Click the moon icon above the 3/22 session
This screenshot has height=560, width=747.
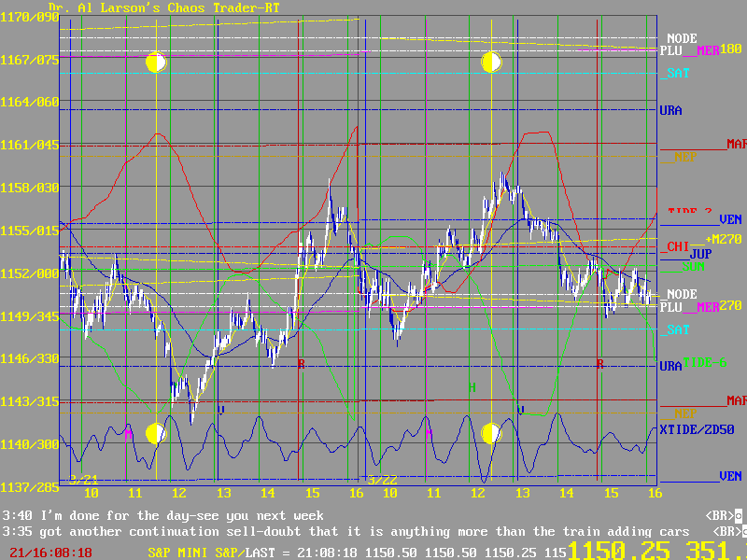[x=492, y=63]
